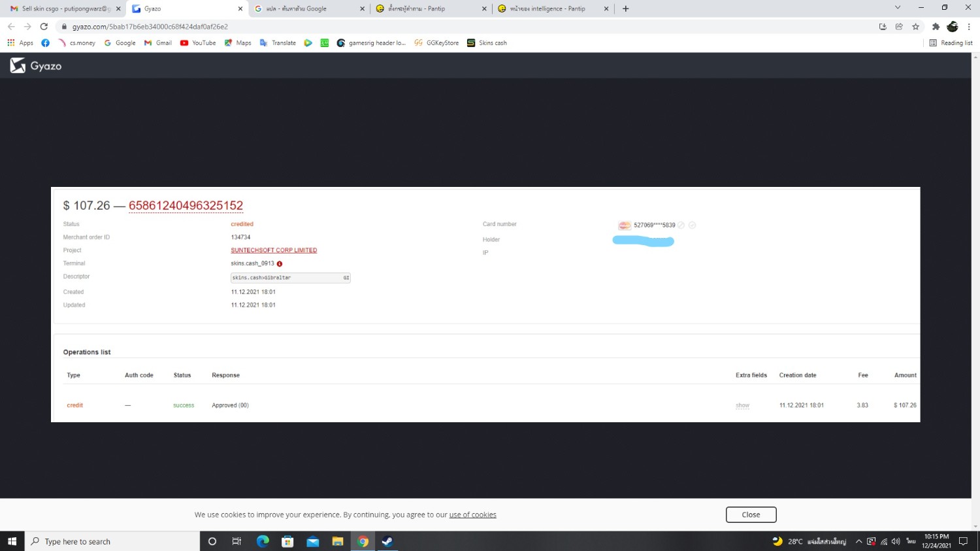The width and height of the screenshot is (980, 551).
Task: Open the Reading list panel
Action: (x=951, y=43)
